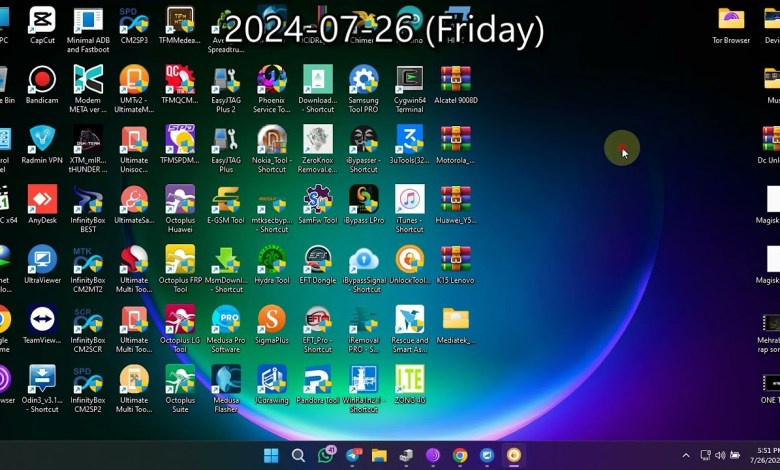Launch UMTv2 UltimateM shortcut
780x470 pixels.
pos(134,80)
